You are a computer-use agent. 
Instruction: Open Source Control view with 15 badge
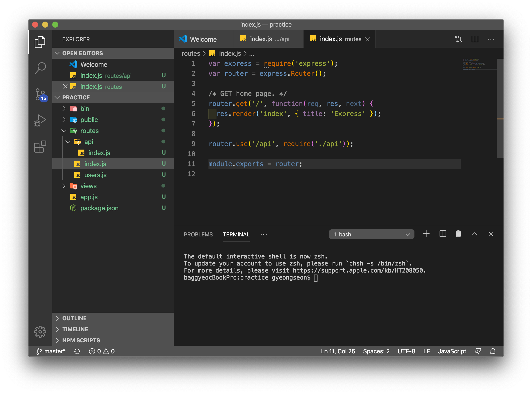click(40, 94)
